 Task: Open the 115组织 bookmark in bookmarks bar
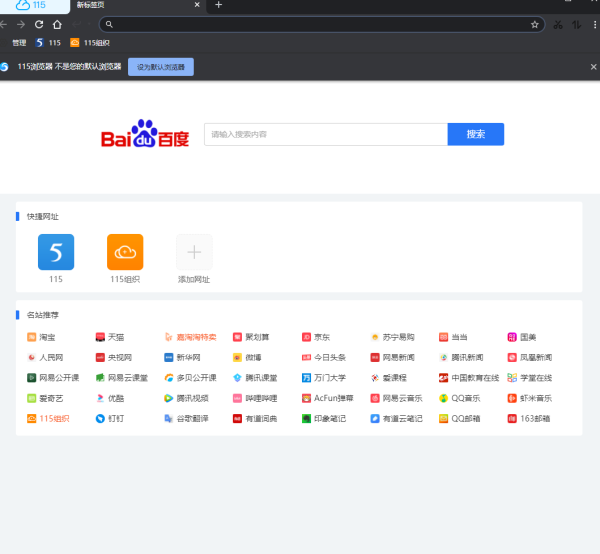90,43
